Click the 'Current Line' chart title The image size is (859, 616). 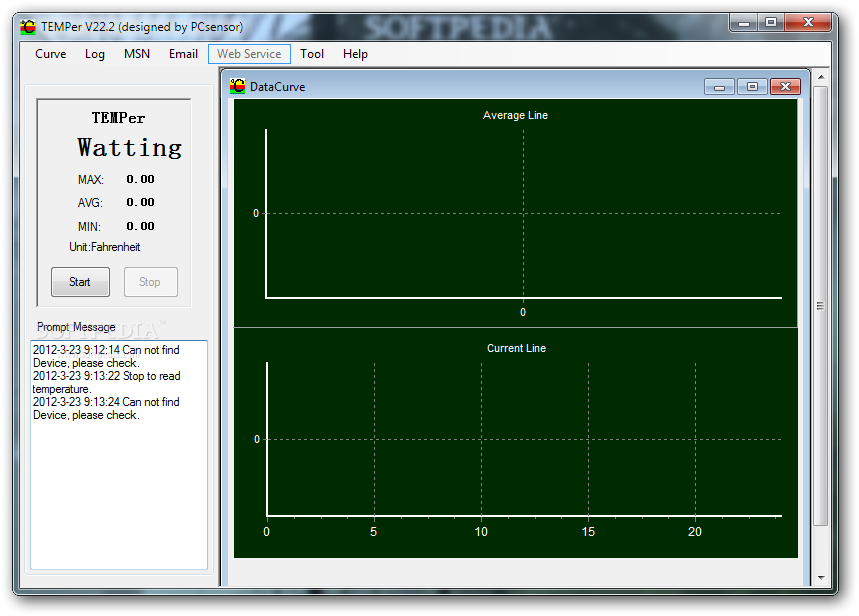(x=517, y=348)
